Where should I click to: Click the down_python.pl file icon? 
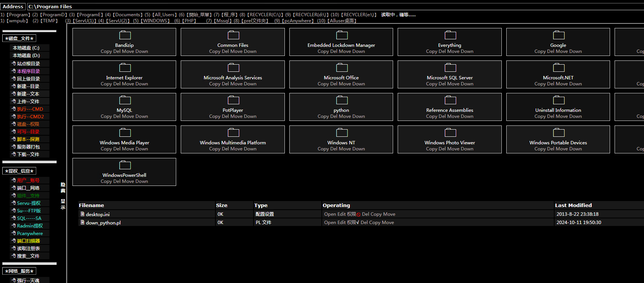coord(82,223)
